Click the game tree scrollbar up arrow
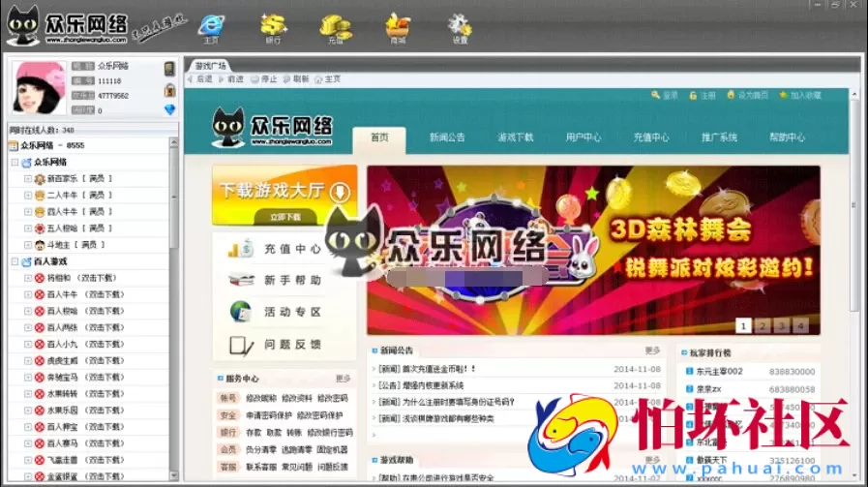 coord(174,142)
